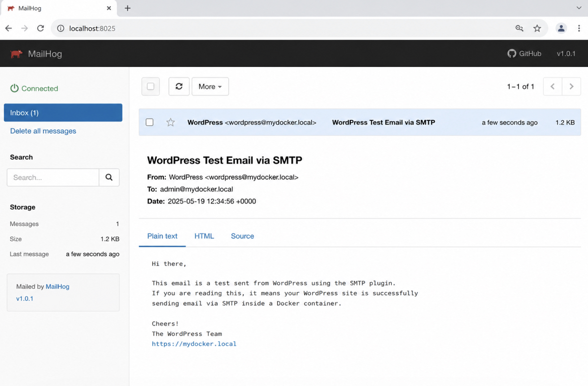588x386 pixels.
Task: Expand the tab search chevron
Action: [x=579, y=8]
